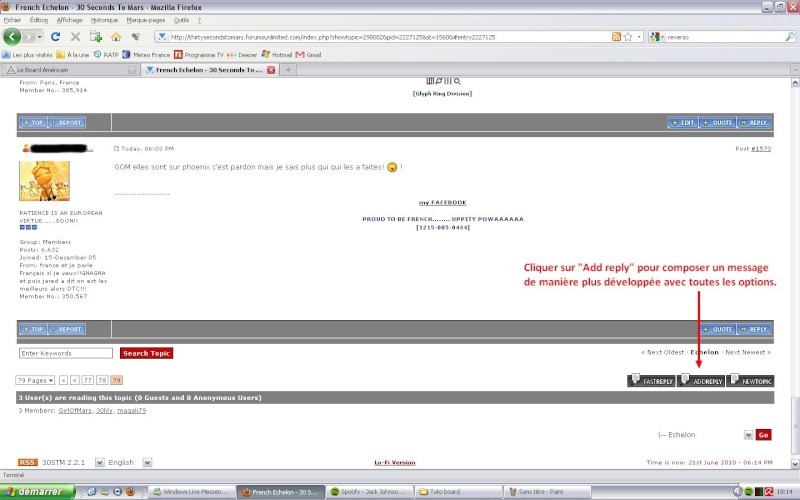Open the Meteo France bookmark
Screen dimensions: 800x500
[146, 55]
